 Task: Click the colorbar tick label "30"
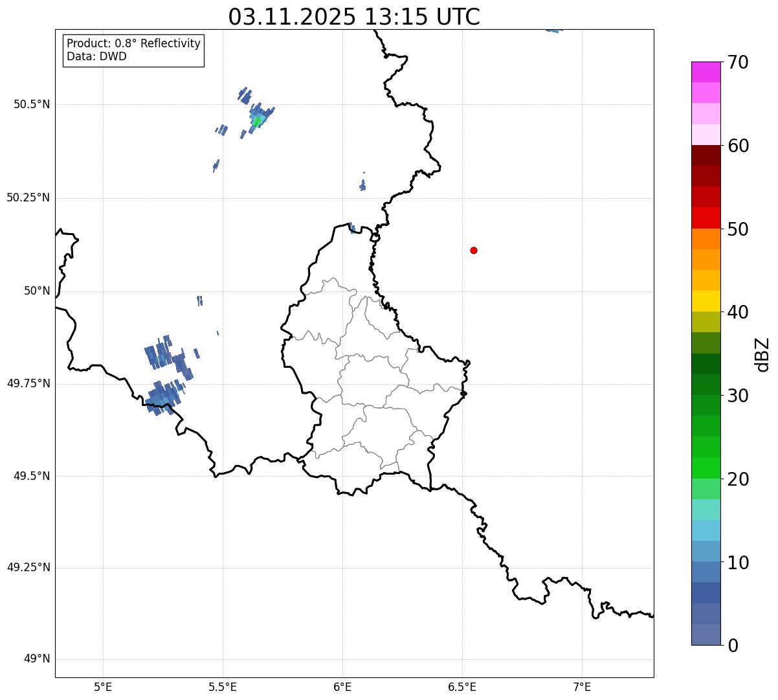point(739,396)
